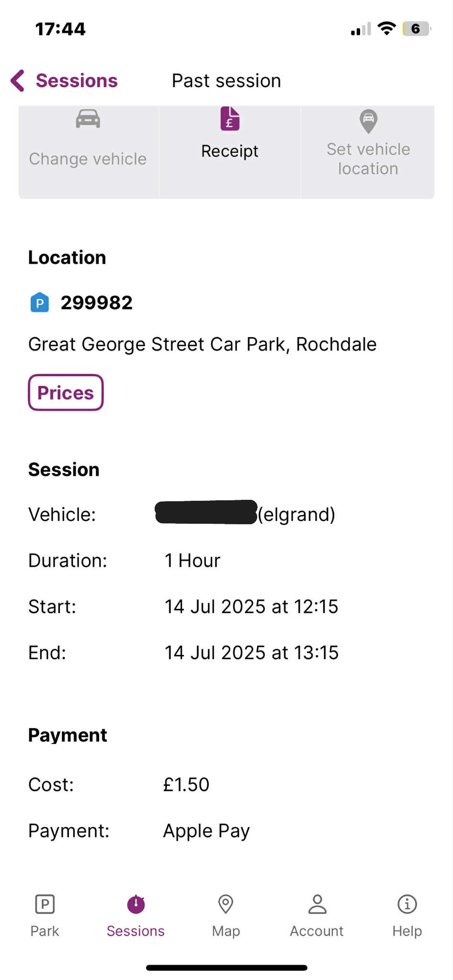This screenshot has width=453, height=980.
Task: Select the Receipt label
Action: coord(230,151)
